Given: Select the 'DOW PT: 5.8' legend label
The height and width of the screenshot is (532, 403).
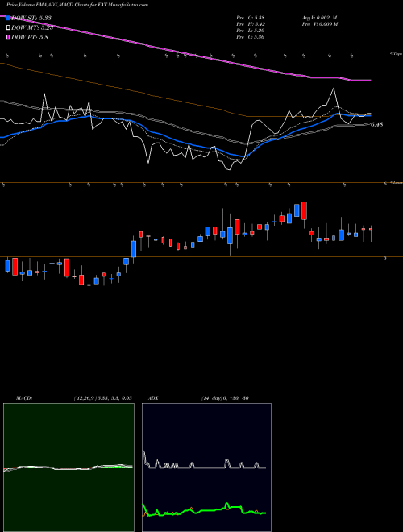Looking at the screenshot, I should tap(30, 37).
